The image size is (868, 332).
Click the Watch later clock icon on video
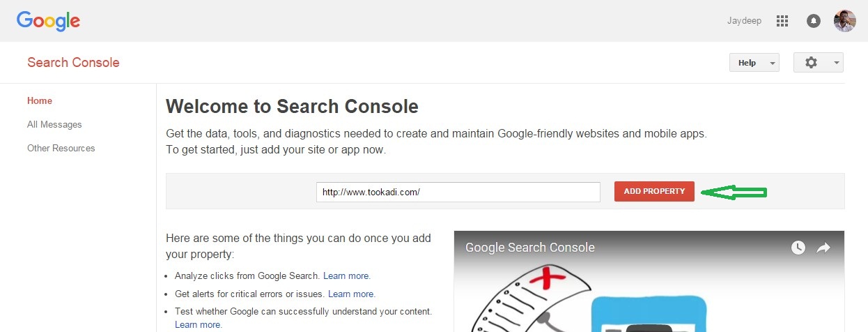pyautogui.click(x=798, y=248)
